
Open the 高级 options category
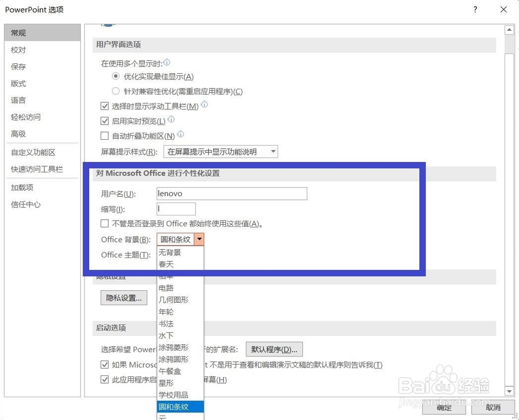43,134
